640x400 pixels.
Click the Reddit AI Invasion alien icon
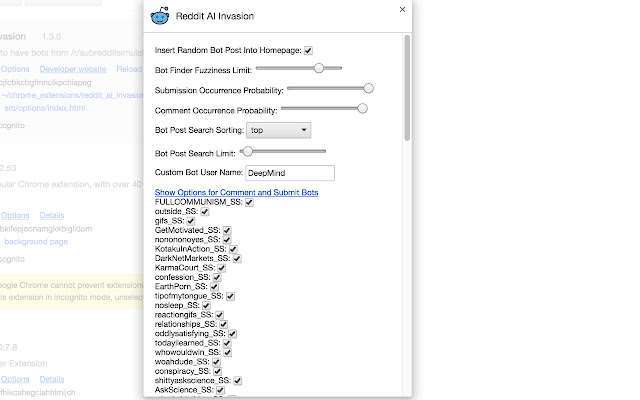point(160,16)
